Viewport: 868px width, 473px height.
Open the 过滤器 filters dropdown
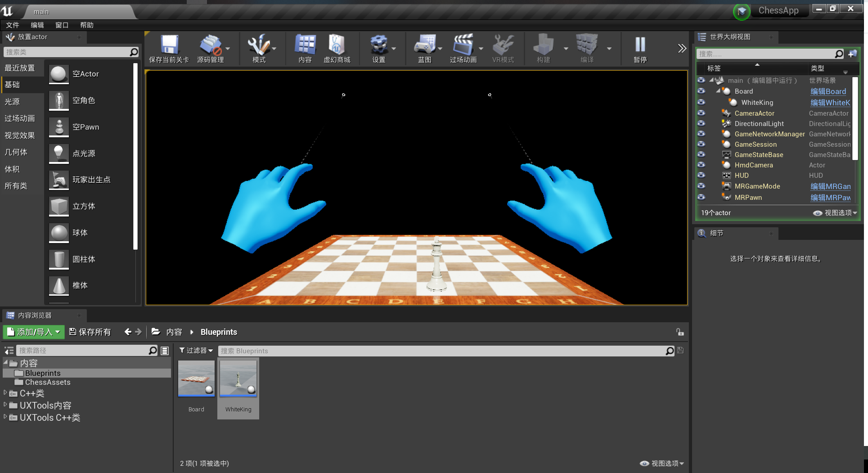point(196,351)
